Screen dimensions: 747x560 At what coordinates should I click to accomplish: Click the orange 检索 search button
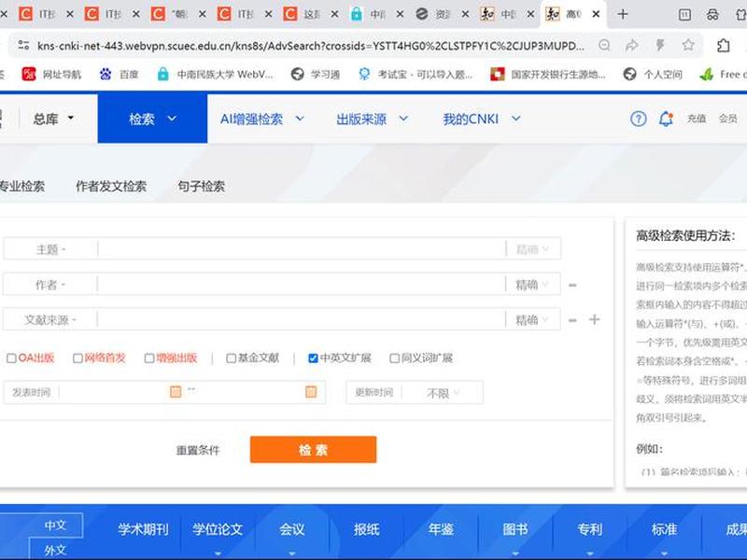pos(313,450)
